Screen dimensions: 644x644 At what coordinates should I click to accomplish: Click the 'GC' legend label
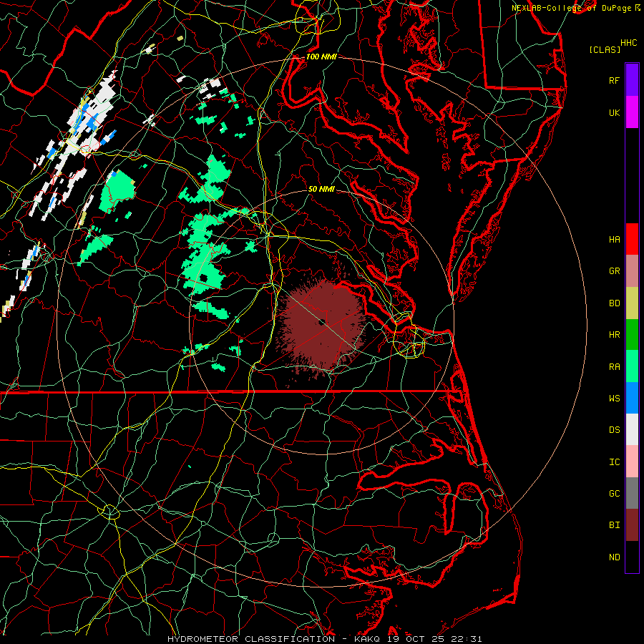[614, 493]
